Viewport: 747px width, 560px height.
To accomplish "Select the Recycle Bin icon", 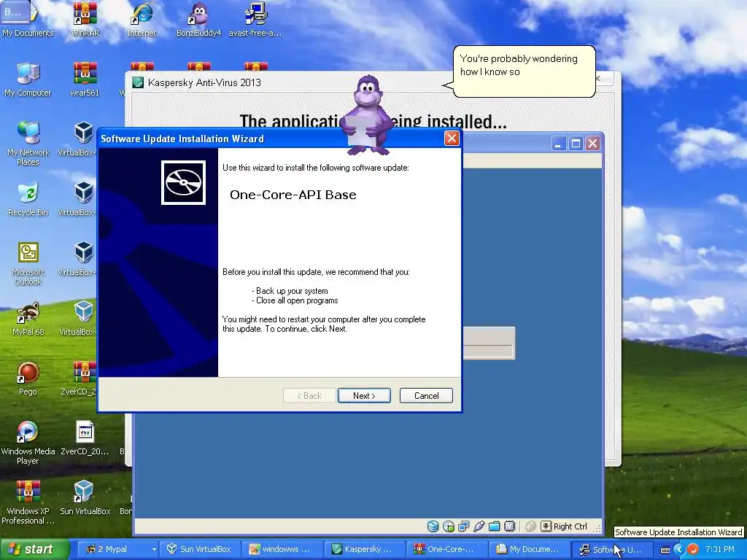I will (x=28, y=199).
